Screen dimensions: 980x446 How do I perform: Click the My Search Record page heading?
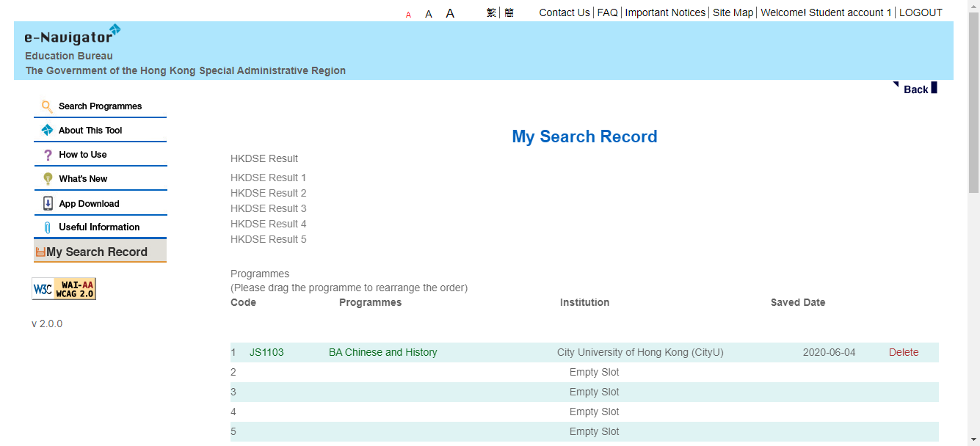(584, 136)
